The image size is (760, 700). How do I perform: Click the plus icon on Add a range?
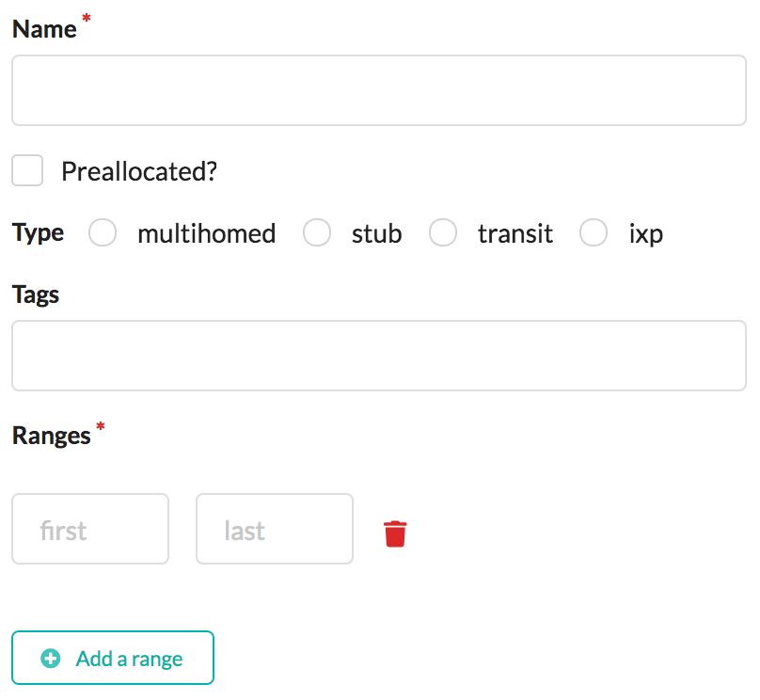point(52,658)
